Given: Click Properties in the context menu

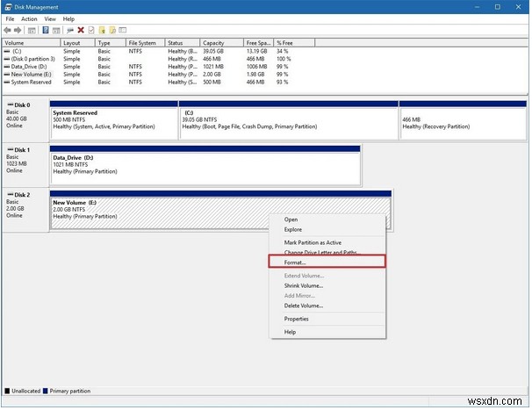Looking at the screenshot, I should click(x=296, y=319).
